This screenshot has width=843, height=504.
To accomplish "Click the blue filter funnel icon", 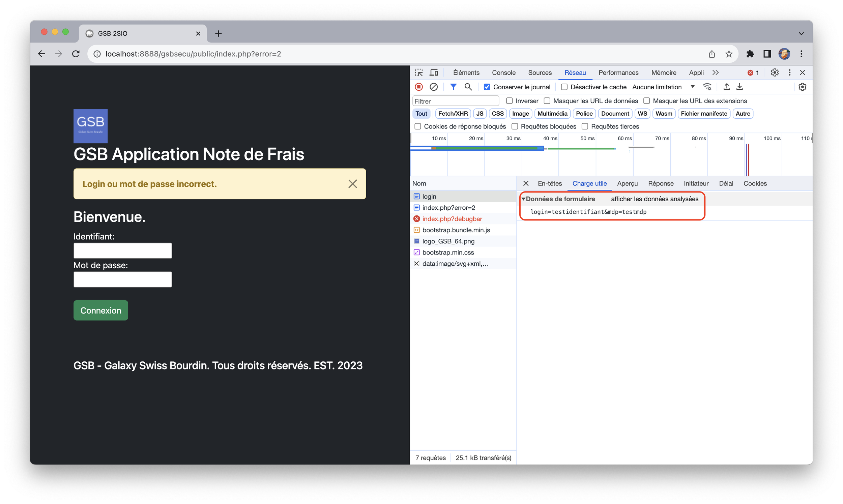I will click(453, 87).
